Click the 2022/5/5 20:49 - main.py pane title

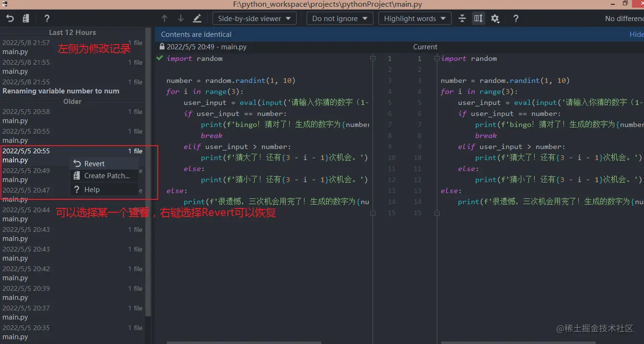click(207, 47)
